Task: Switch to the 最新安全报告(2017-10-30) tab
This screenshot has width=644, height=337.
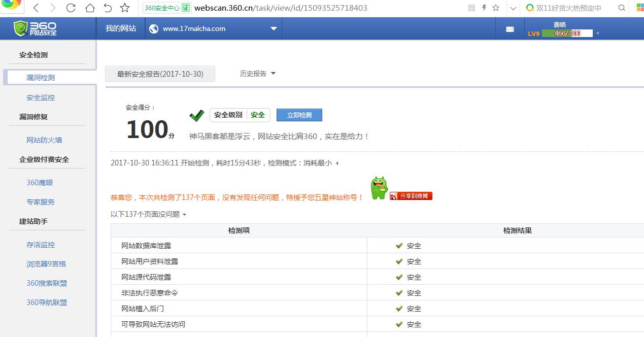Action: pyautogui.click(x=160, y=74)
